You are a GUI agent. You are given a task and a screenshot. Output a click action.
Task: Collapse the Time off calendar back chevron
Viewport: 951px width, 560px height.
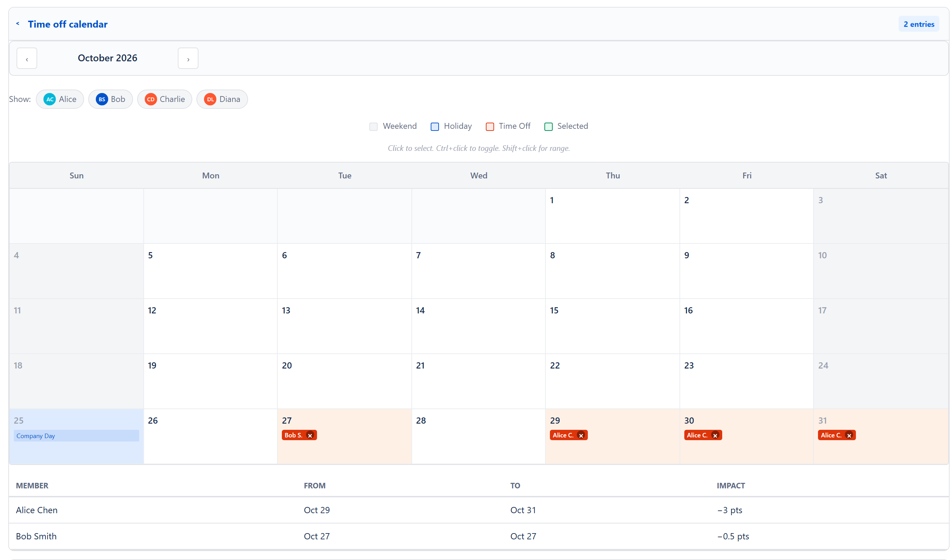17,24
